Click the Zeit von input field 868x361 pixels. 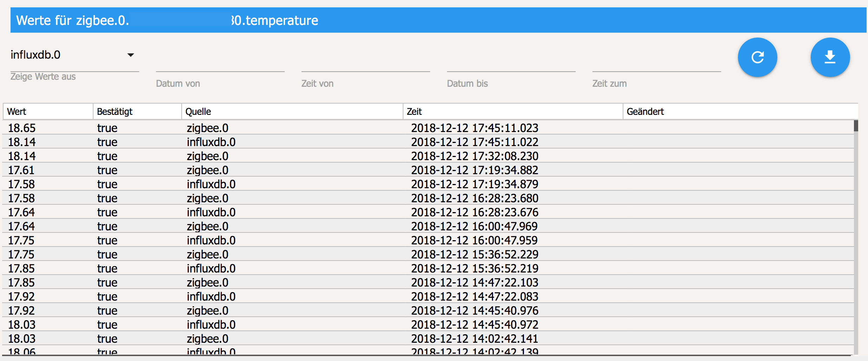(x=365, y=65)
